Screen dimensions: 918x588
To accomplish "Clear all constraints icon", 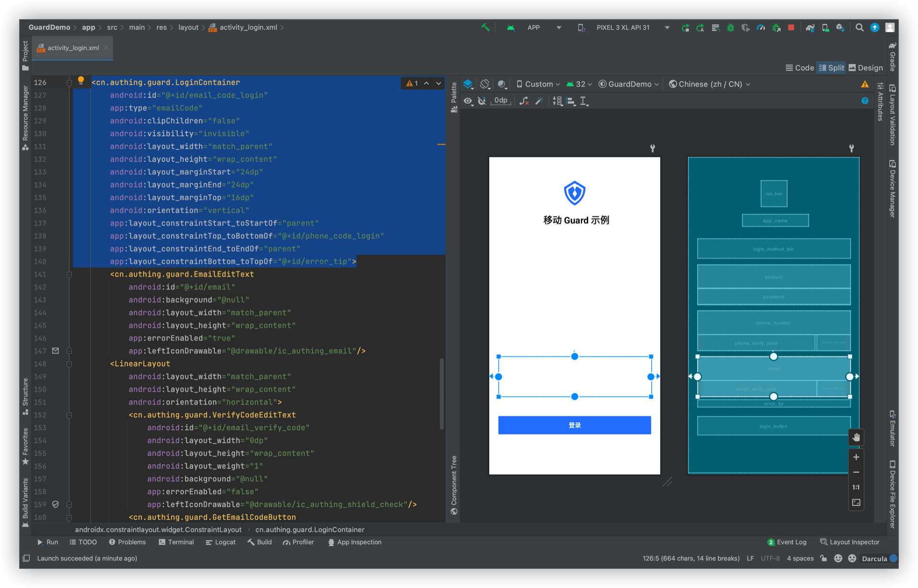I will (525, 101).
